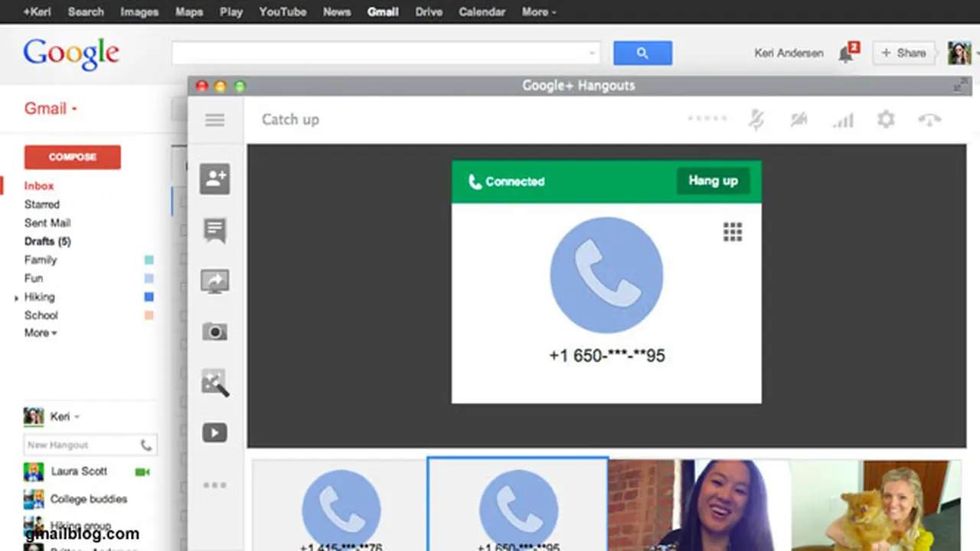This screenshot has width=980, height=551.
Task: Show more apps ellipsis in sidebar
Action: (x=215, y=484)
